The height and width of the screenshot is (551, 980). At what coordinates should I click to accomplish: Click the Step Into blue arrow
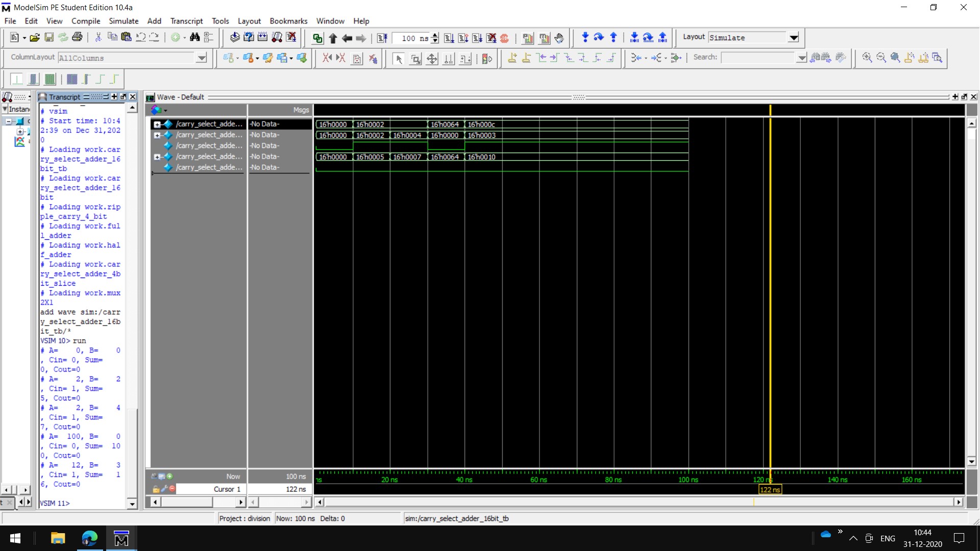(585, 38)
